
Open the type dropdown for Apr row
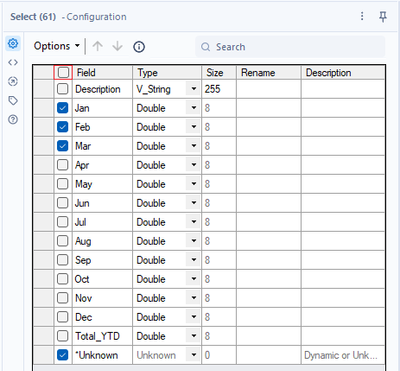193,165
